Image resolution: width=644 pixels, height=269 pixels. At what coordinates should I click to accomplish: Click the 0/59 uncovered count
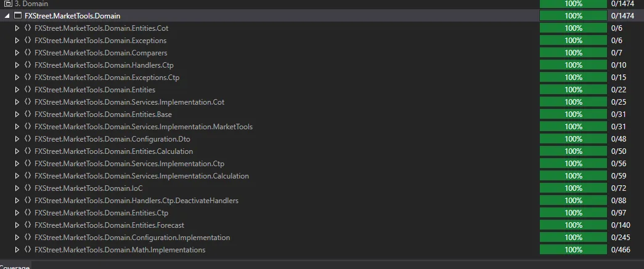[x=619, y=176]
